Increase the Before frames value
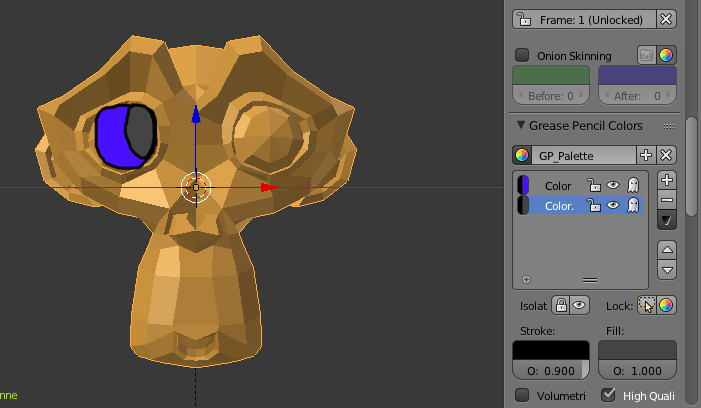Screen dimensions: 701x408 [x=581, y=95]
